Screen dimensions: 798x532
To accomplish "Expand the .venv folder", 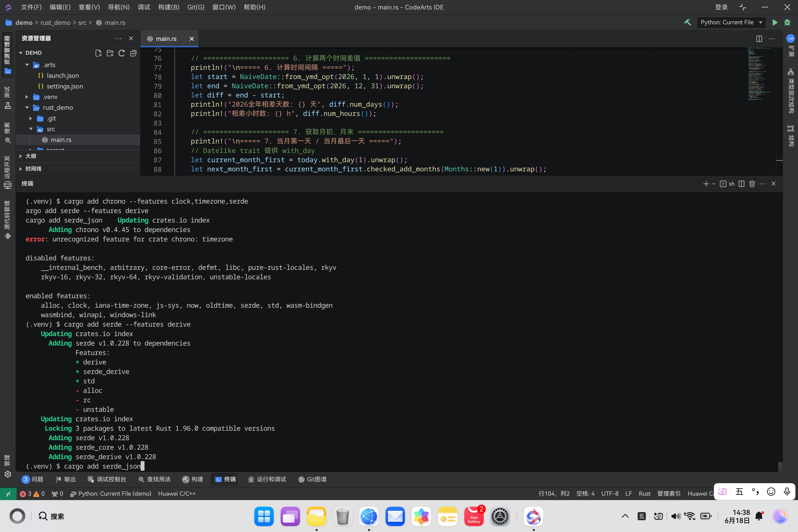I will [27, 97].
